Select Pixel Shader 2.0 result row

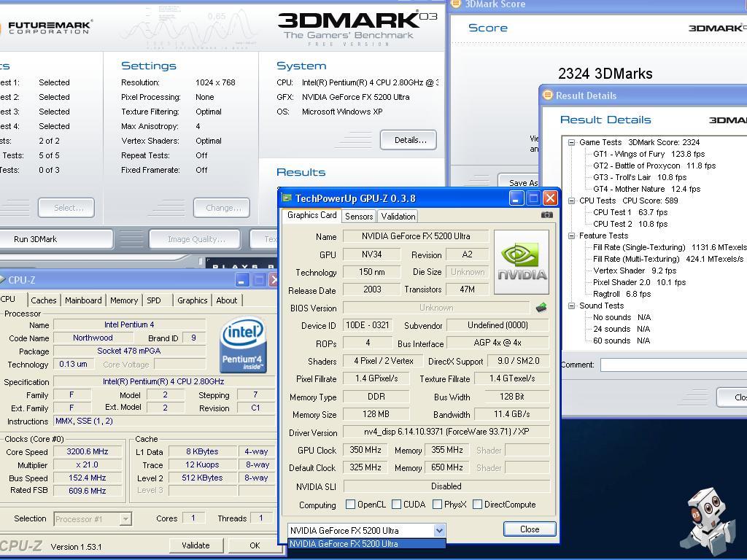click(639, 282)
